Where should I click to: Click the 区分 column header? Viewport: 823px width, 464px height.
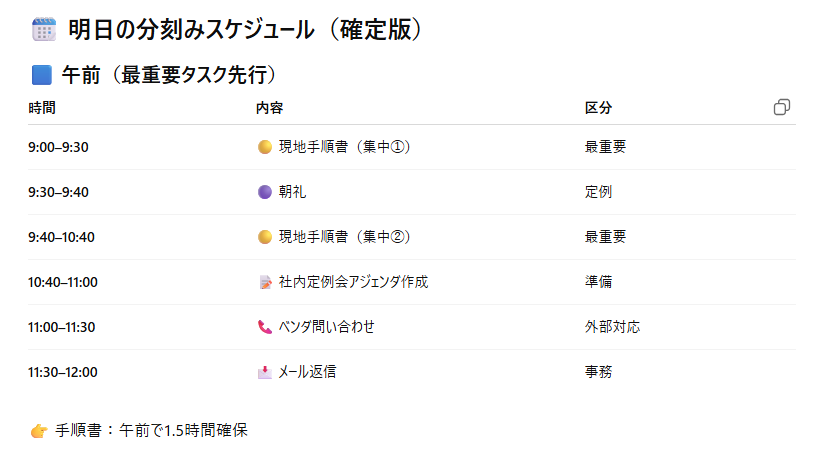(598, 108)
